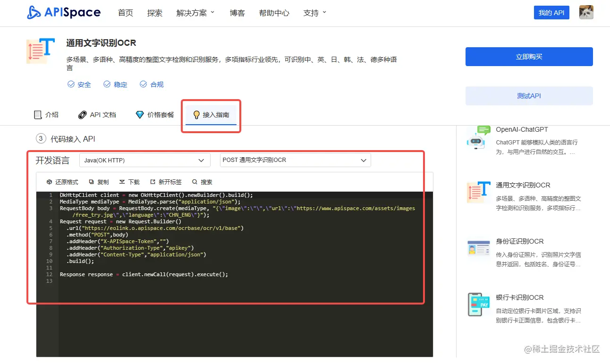
Task: Click the Authorization-Type header code line
Action: pos(130,248)
